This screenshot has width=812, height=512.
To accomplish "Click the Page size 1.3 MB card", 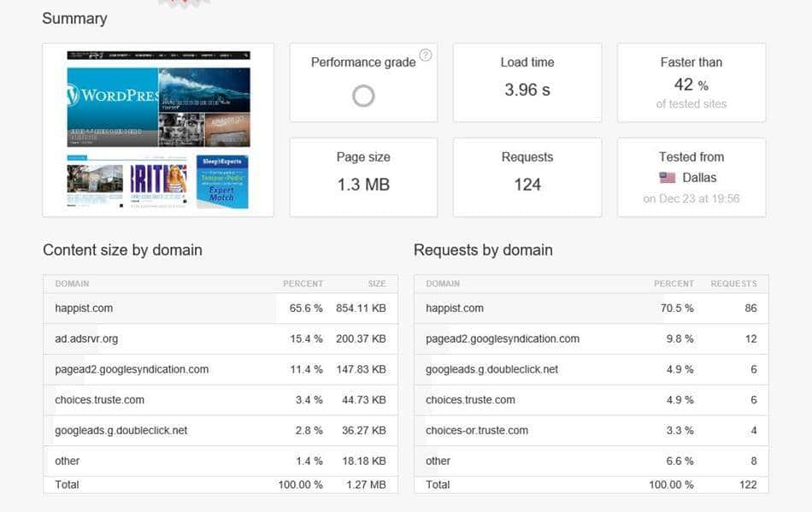I will tap(363, 177).
